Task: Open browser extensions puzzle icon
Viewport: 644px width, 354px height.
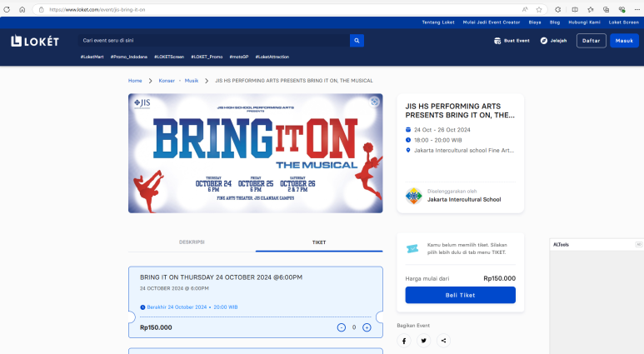Action: click(557, 9)
